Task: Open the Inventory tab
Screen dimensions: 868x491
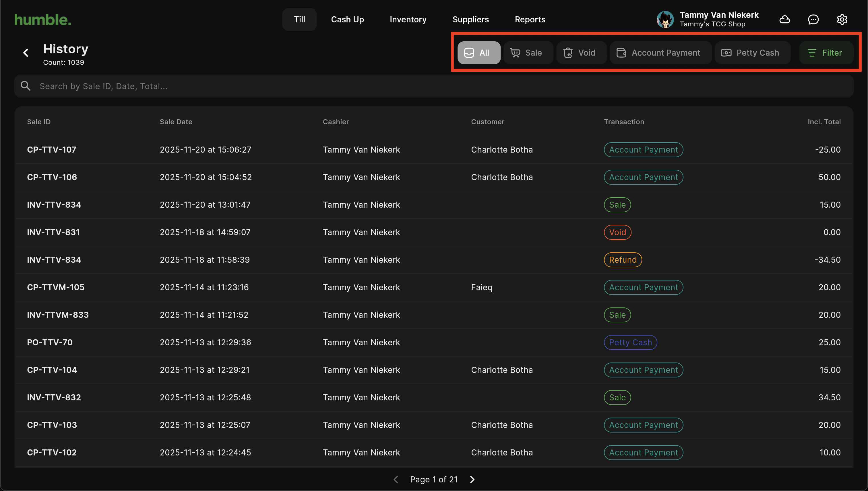Action: [408, 20]
